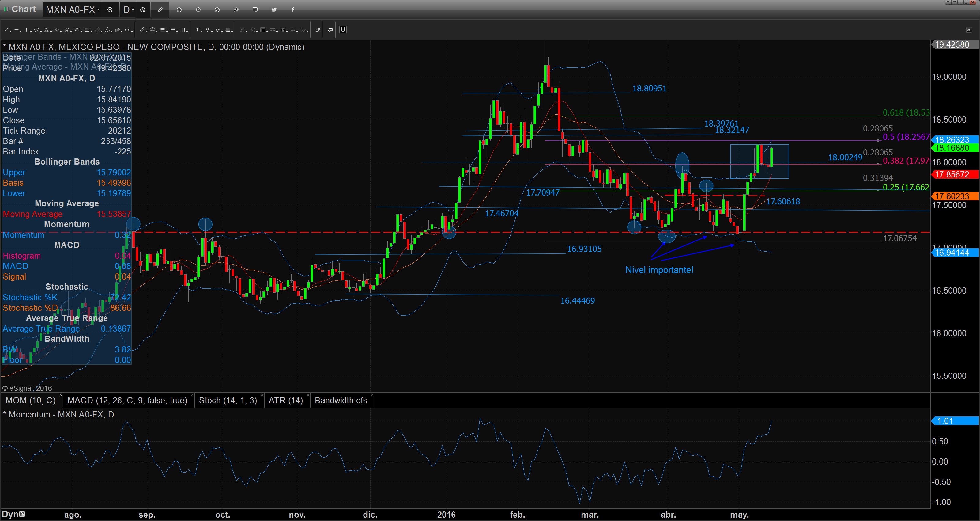This screenshot has height=521, width=980.
Task: Click the 0.618 Fibonacci level label
Action: [x=906, y=113]
